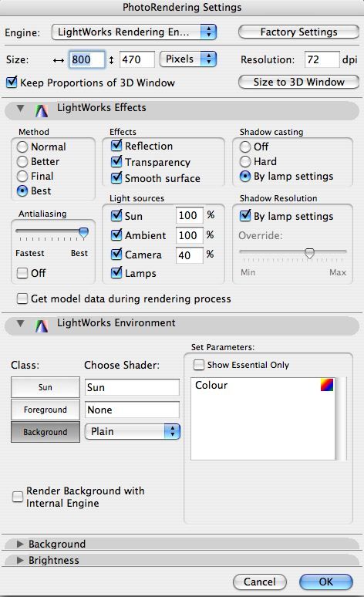Toggle Lamps light source checkbox
This screenshot has height=597, width=364.
point(116,272)
